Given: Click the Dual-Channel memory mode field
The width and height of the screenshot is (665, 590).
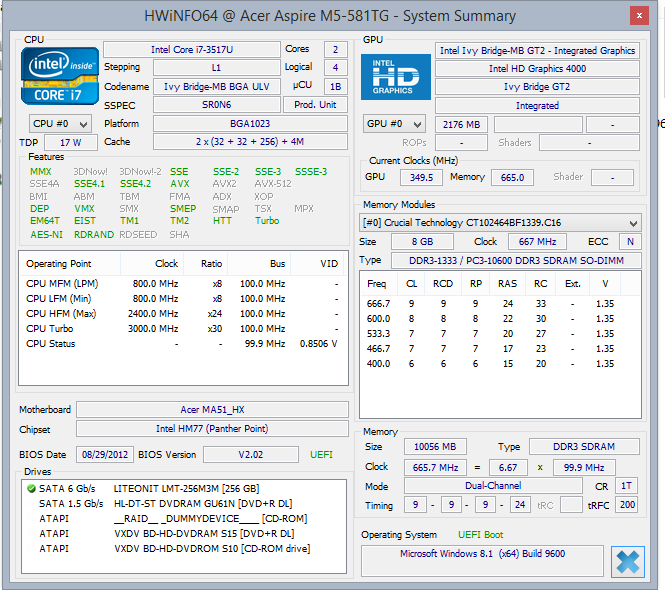Looking at the screenshot, I should 494,486.
